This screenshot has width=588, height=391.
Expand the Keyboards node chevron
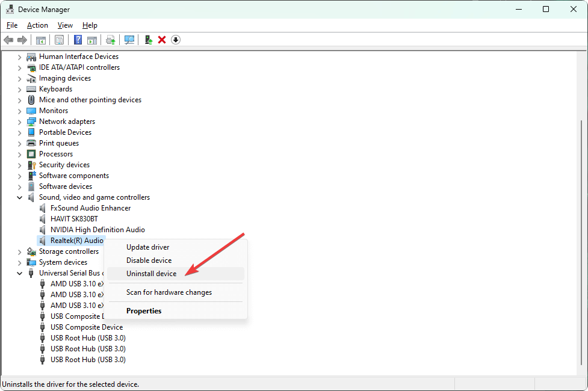click(x=19, y=90)
